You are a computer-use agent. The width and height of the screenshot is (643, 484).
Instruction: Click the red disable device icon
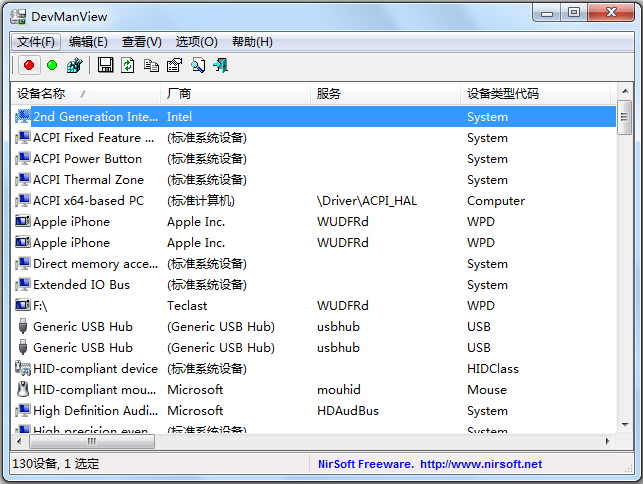[x=28, y=66]
